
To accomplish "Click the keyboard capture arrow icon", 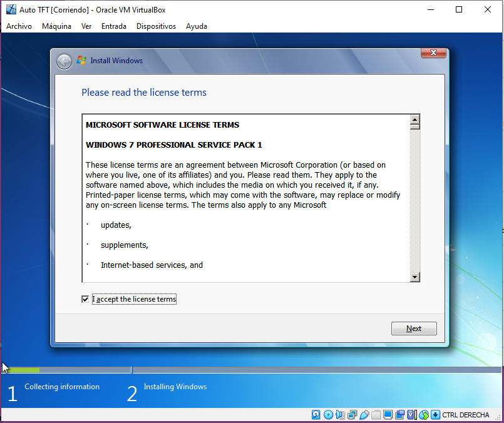I will coord(436,415).
